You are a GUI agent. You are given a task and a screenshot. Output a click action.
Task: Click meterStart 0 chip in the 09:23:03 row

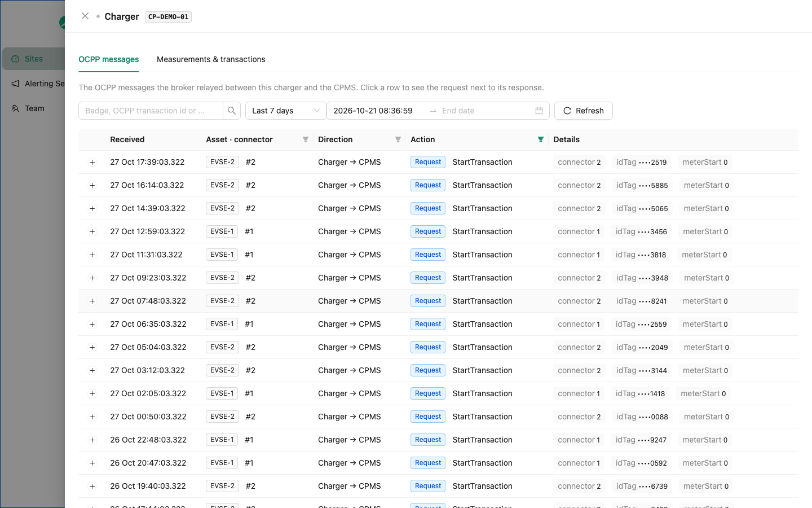tap(707, 278)
